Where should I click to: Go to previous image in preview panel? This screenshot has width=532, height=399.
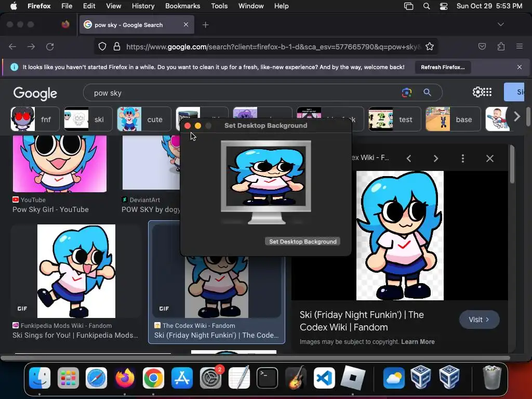pyautogui.click(x=409, y=158)
